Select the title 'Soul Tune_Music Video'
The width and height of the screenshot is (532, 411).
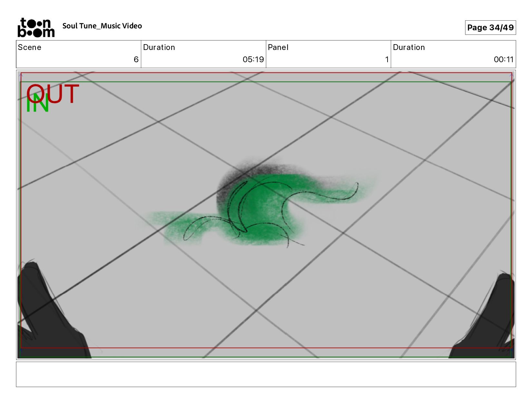tap(102, 26)
